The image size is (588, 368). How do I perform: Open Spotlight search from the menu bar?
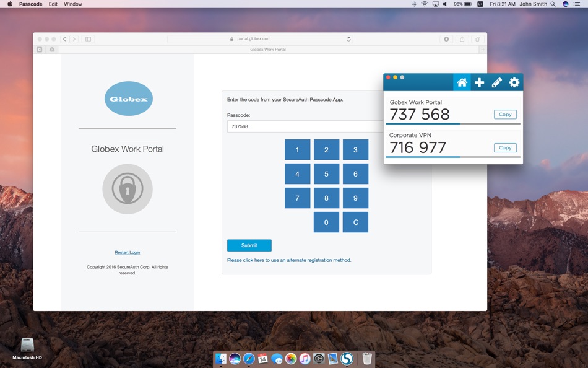[553, 4]
